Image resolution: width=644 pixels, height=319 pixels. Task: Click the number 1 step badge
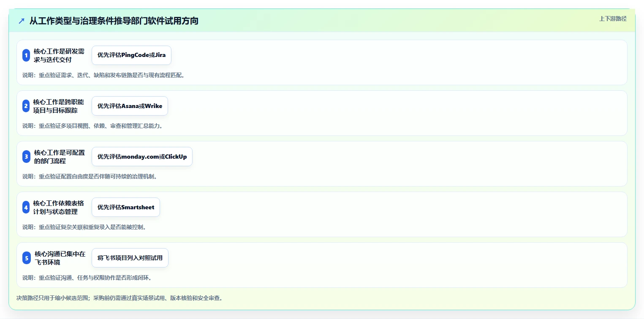[26, 55]
